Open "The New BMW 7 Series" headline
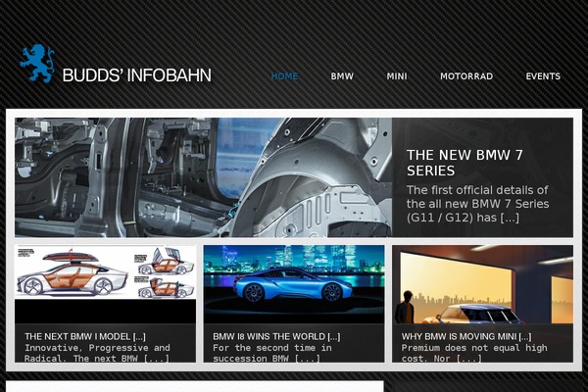588x392 pixels. click(x=465, y=163)
